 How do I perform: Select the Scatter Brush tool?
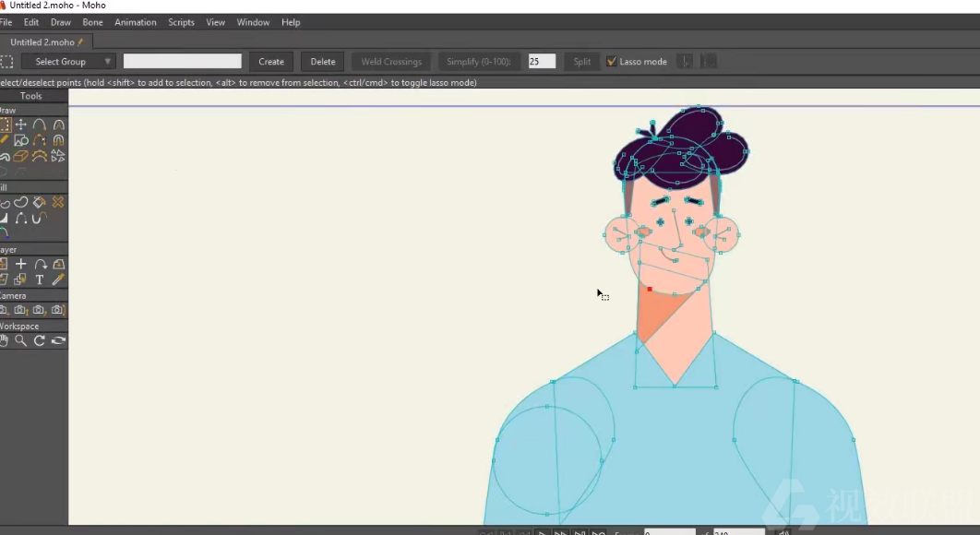pos(58,156)
